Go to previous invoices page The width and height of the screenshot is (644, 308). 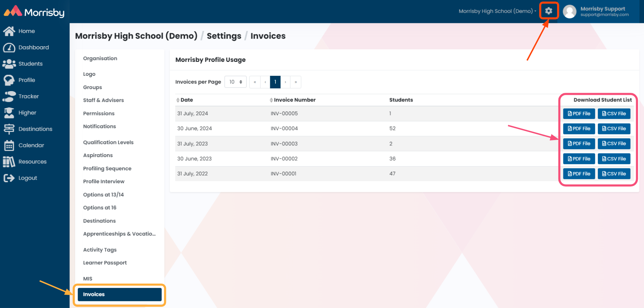pos(265,82)
